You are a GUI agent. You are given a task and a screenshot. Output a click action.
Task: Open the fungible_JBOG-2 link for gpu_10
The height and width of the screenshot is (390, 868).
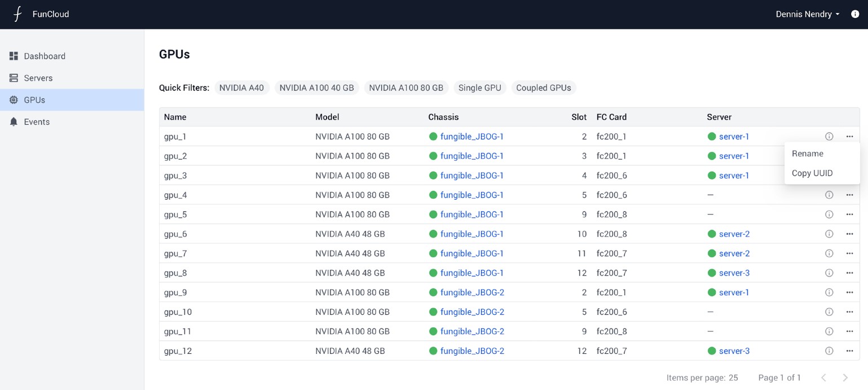pyautogui.click(x=472, y=312)
